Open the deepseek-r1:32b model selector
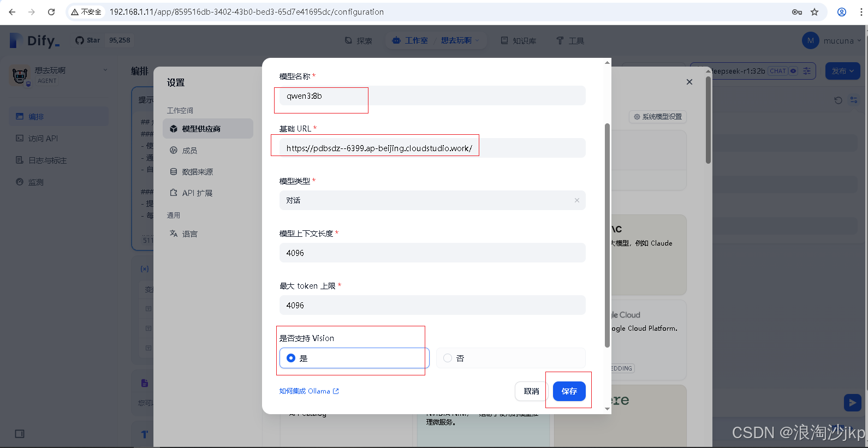Viewport: 868px width, 448px height. 754,71
